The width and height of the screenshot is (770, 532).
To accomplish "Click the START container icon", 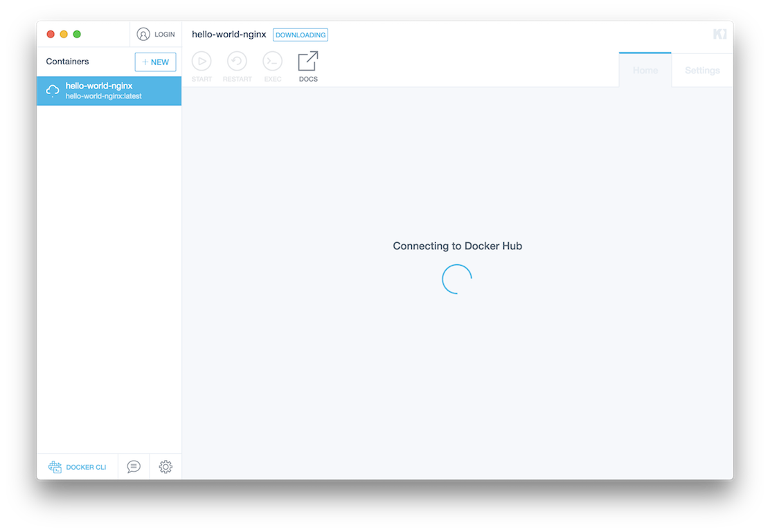I will click(202, 62).
